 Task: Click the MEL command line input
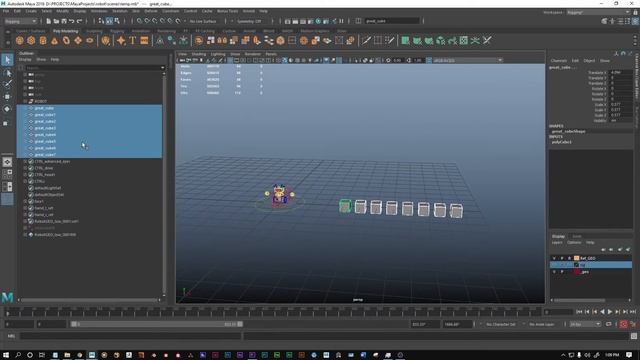pos(131,336)
